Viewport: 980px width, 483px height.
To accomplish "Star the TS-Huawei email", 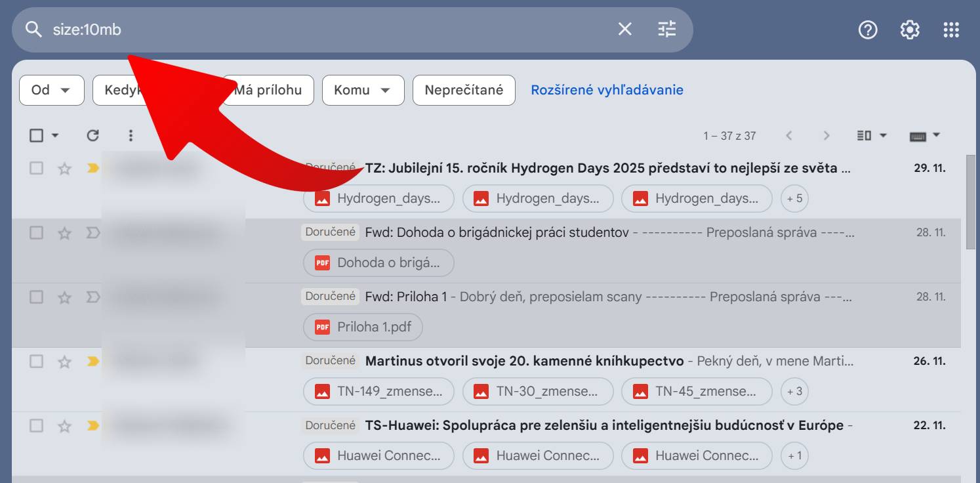I will click(64, 426).
